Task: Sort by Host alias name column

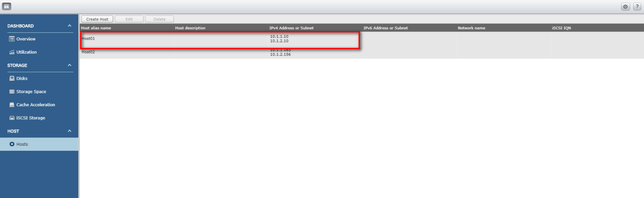Action: click(x=96, y=28)
